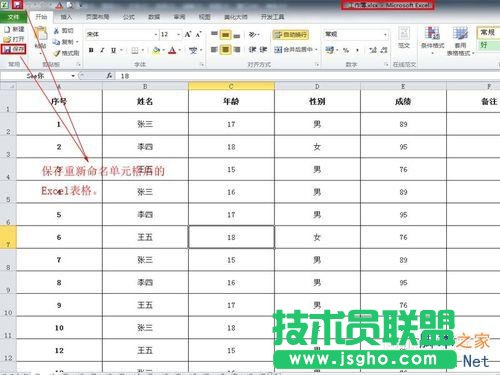Toggle Top Align
Viewport: 500px width, 375px height.
tap(215, 34)
